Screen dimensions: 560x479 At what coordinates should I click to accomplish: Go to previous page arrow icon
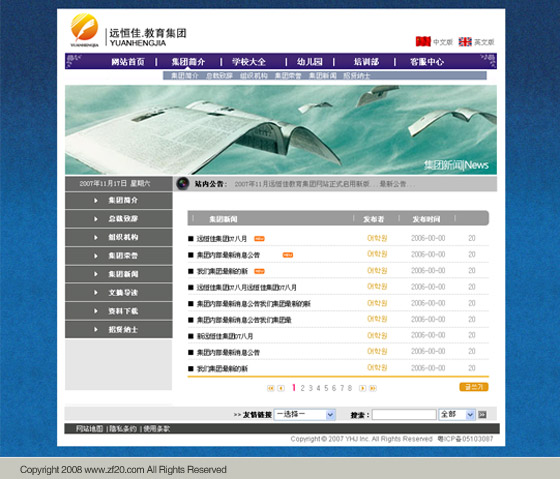pos(281,388)
